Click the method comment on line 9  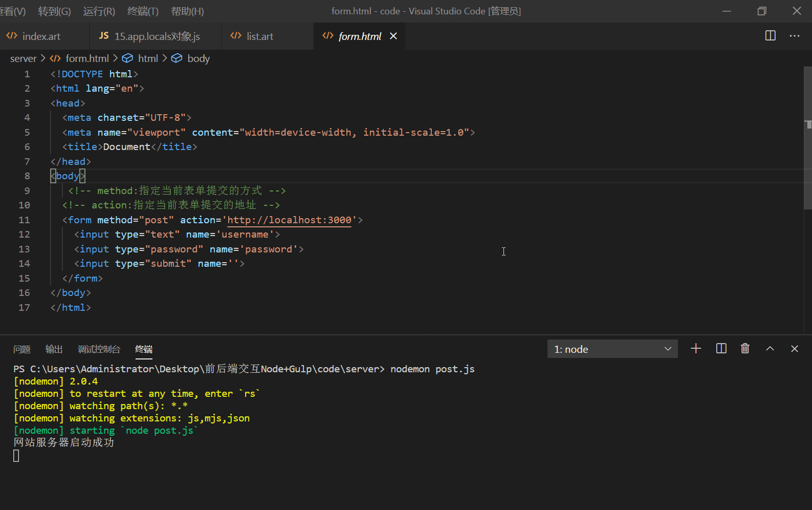coord(177,191)
